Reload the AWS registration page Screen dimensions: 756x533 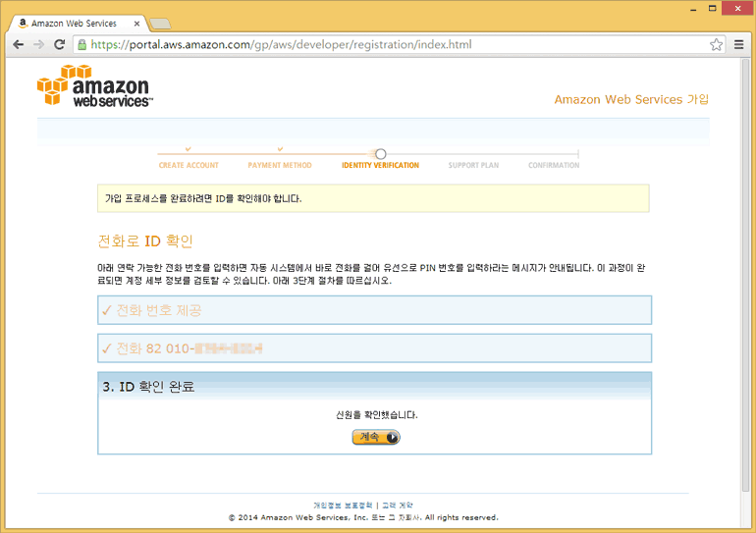[x=59, y=44]
